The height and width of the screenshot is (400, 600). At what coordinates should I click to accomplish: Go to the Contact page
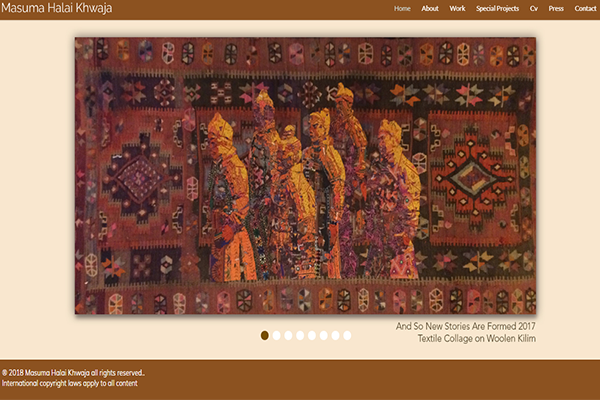(585, 8)
